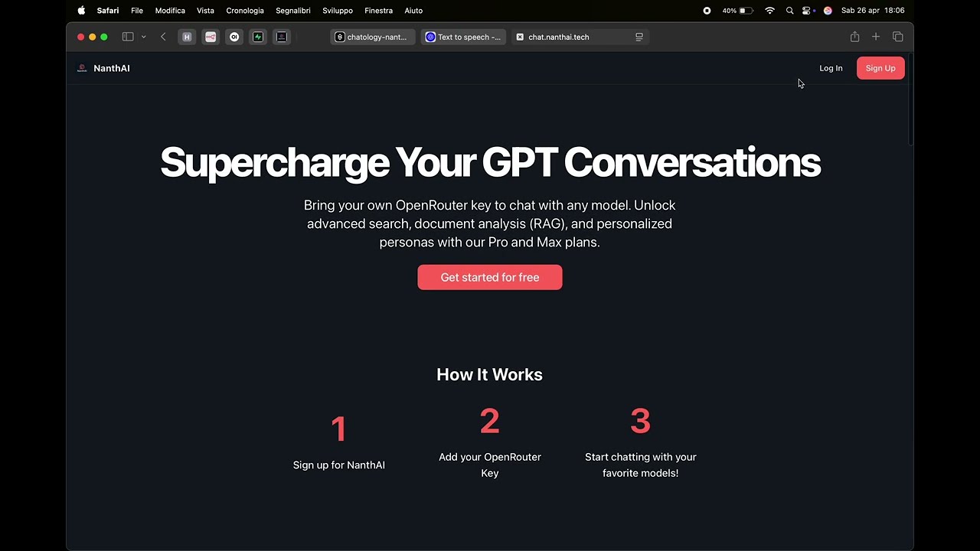Click the red Sign Up button

tap(880, 68)
